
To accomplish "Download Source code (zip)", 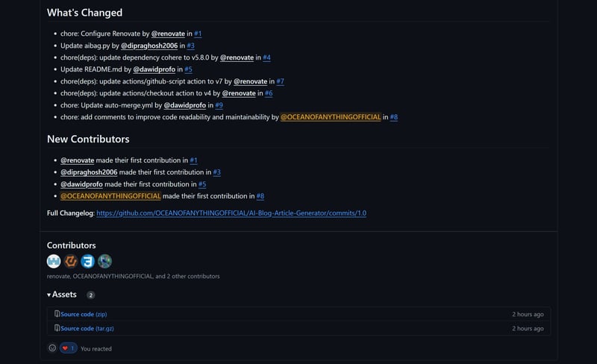I will pyautogui.click(x=84, y=315).
